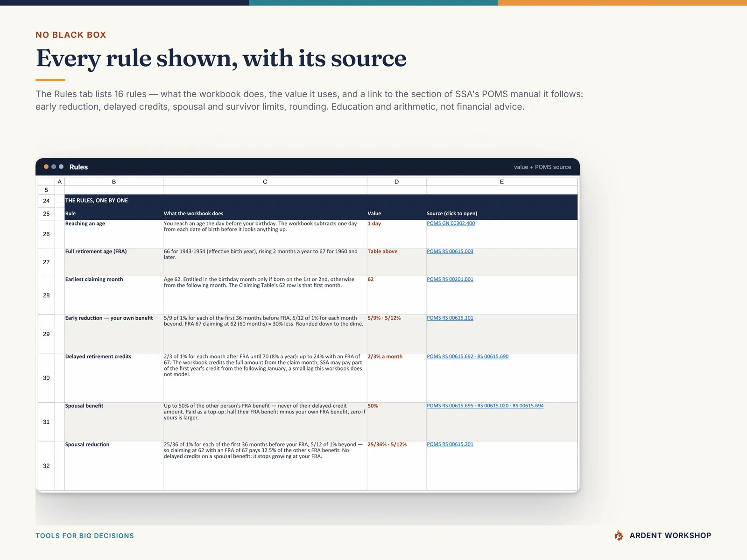Select column D header
Screen dimensions: 747x560
[396, 182]
